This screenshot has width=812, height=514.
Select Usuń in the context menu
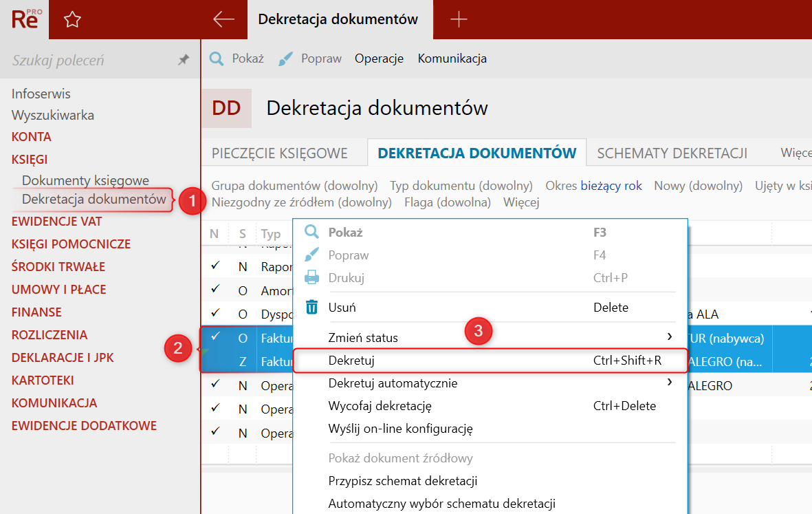coord(490,308)
